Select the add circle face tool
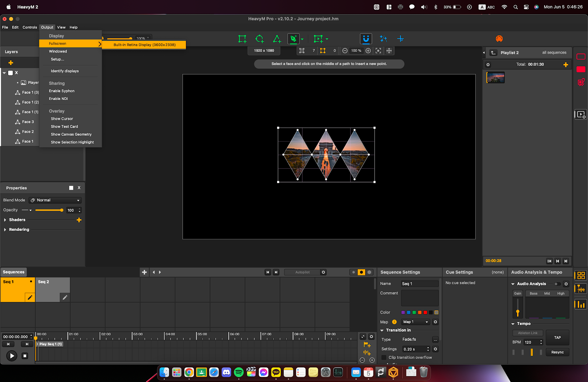 tap(260, 39)
